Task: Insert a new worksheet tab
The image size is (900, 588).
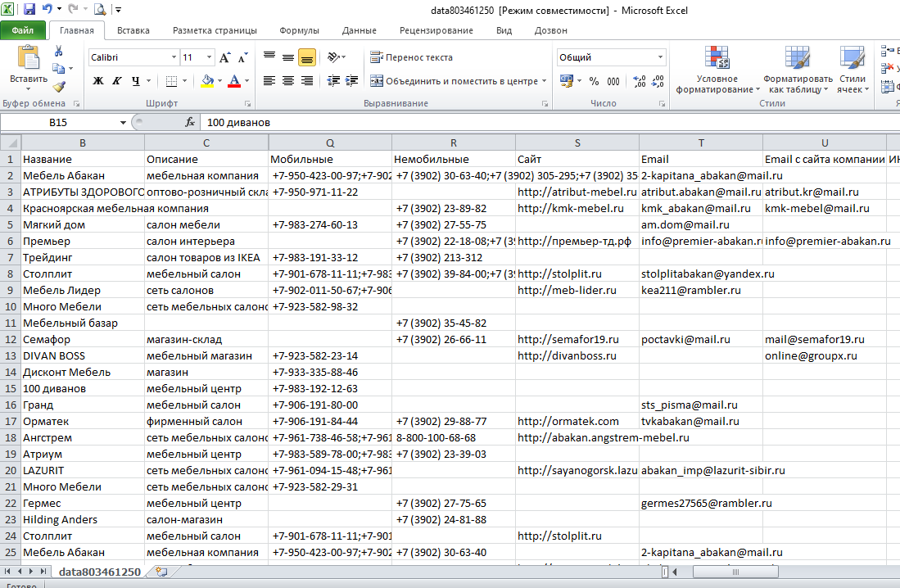Action: [162, 572]
